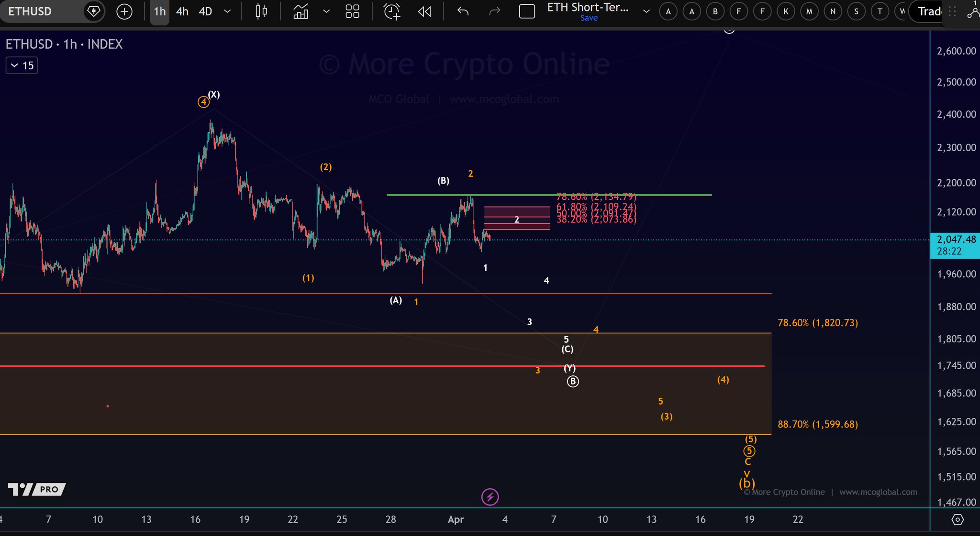Image resolution: width=980 pixels, height=536 pixels.
Task: Start bar replay mode
Action: point(424,11)
